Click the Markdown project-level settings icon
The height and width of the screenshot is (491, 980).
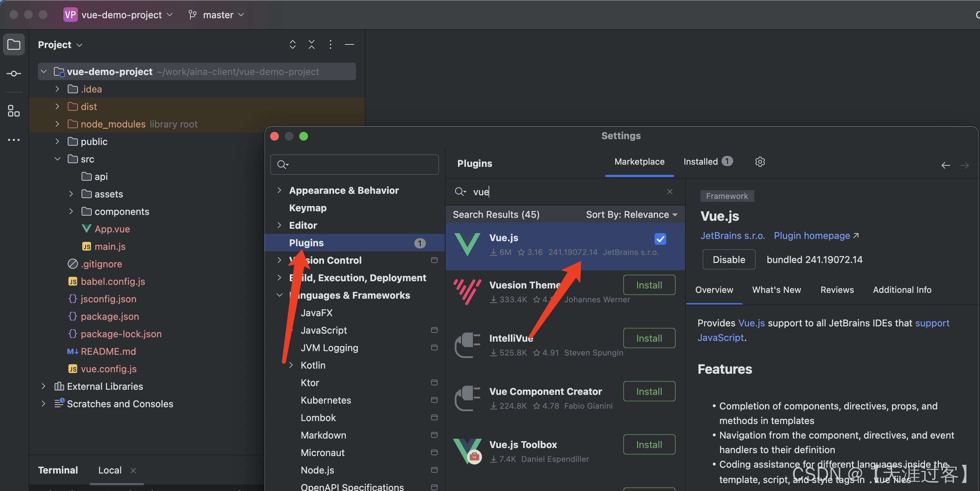[x=434, y=435]
